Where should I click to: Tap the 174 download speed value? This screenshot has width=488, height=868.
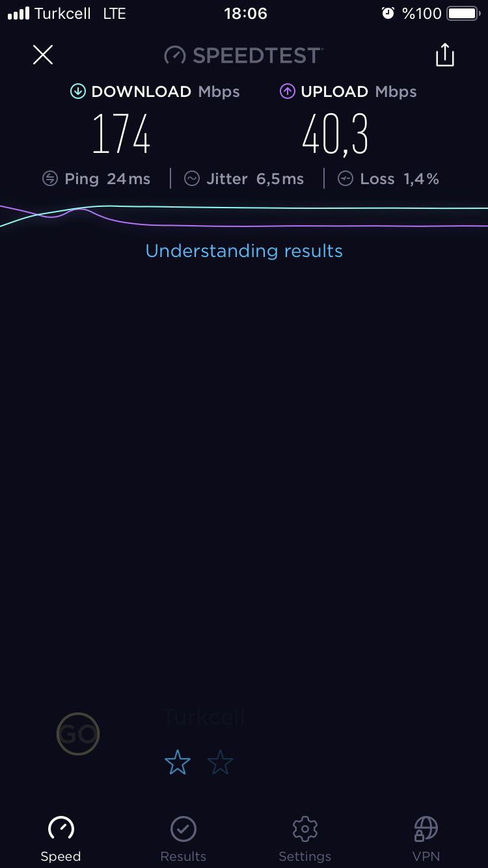pyautogui.click(x=121, y=134)
